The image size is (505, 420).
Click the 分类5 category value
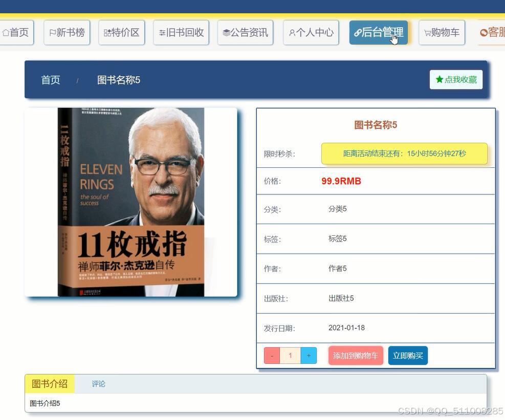pyautogui.click(x=338, y=209)
